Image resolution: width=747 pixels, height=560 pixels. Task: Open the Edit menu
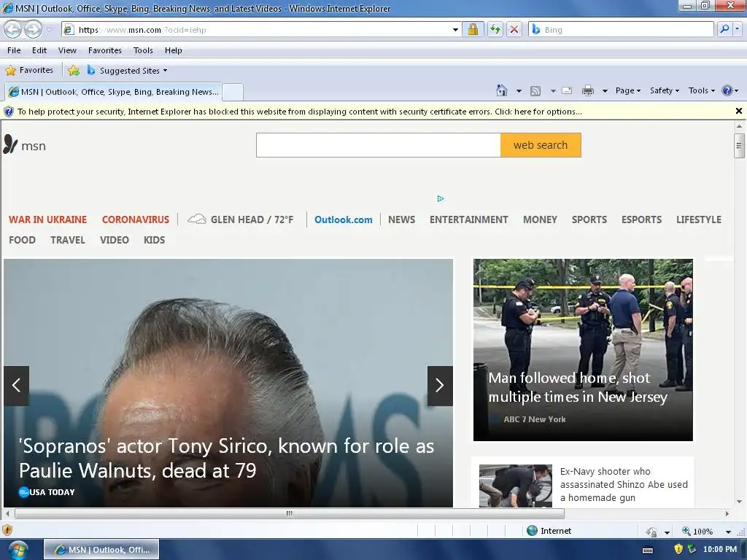coord(39,50)
